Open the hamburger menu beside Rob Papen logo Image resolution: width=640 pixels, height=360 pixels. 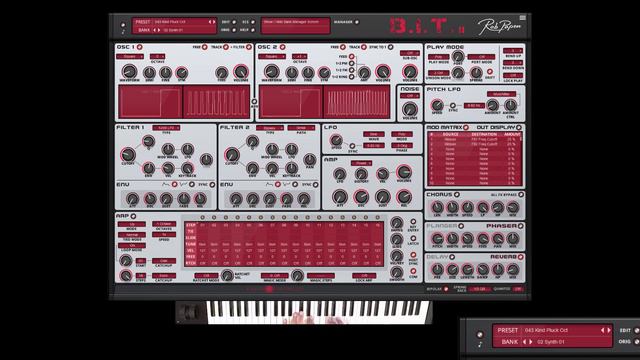[522, 18]
